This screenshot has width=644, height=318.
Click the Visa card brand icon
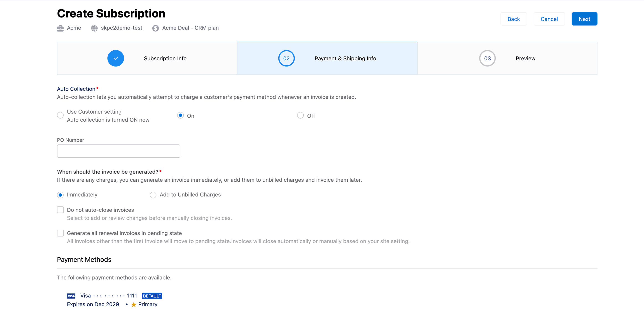click(71, 296)
